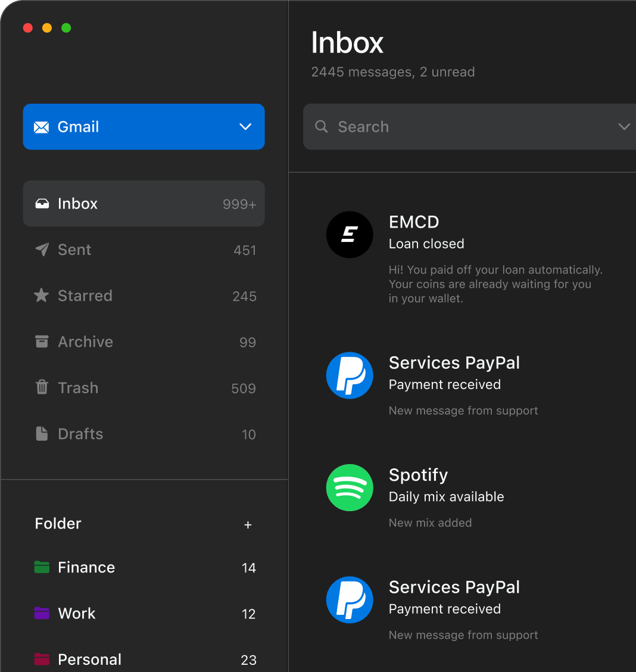The width and height of the screenshot is (636, 672).
Task: Click the purple Work folder icon
Action: [42, 613]
